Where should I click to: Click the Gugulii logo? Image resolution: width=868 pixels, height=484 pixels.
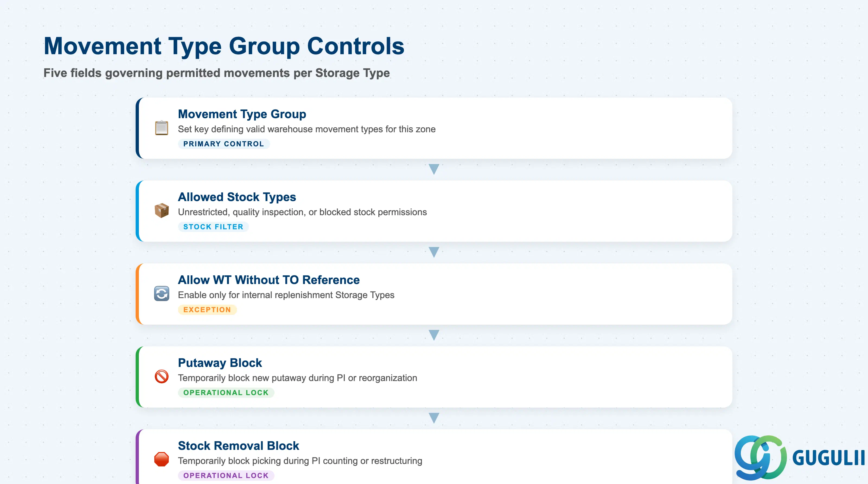pyautogui.click(x=800, y=458)
